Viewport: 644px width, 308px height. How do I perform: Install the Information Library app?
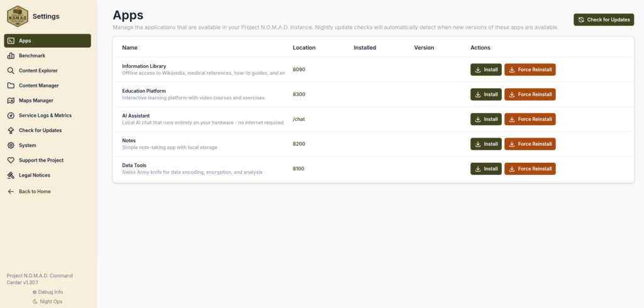click(486, 70)
